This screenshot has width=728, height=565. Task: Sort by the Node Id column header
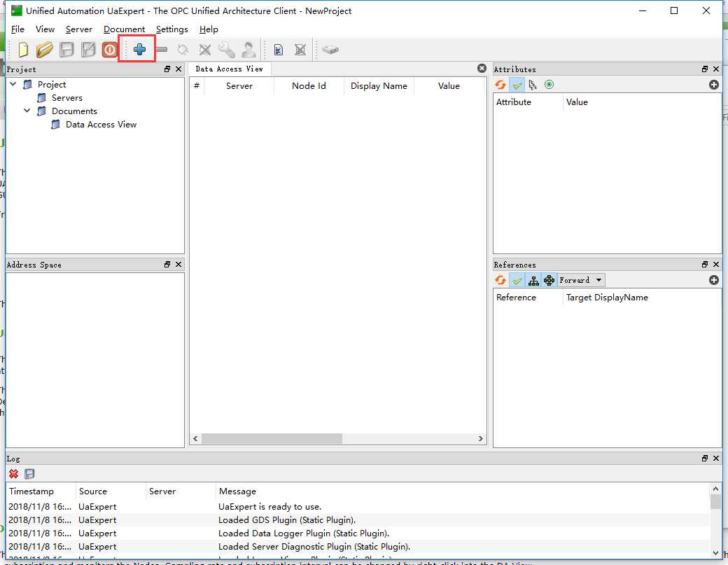click(309, 86)
